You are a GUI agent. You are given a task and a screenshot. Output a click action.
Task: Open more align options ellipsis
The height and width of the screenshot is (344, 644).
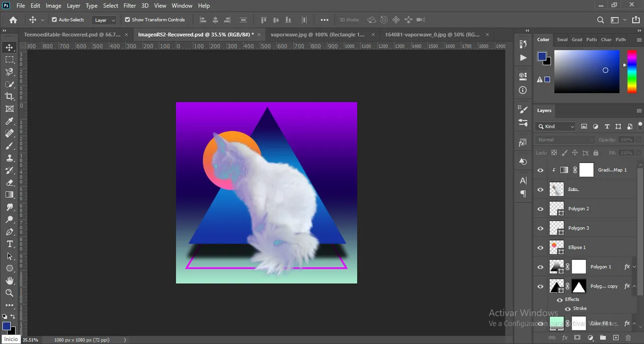tap(325, 20)
